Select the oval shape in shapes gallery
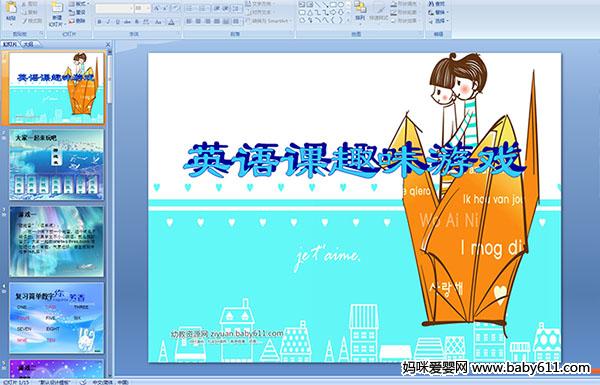 [x=341, y=5]
